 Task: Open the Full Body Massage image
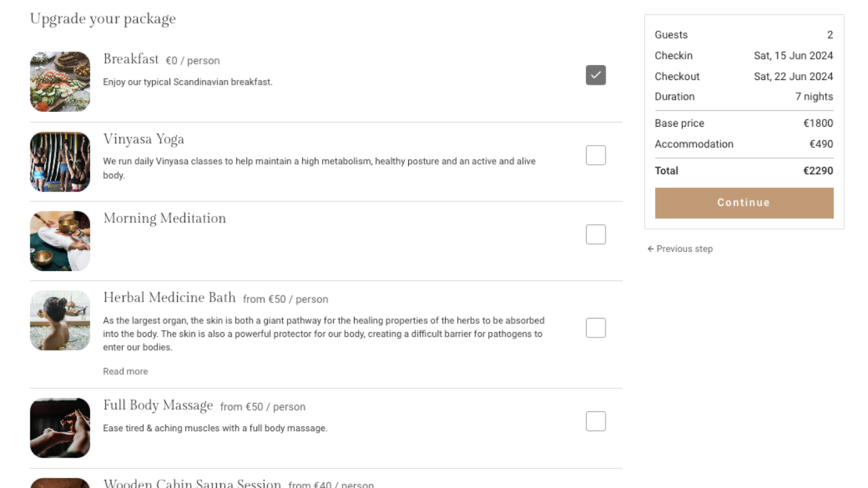tap(60, 428)
